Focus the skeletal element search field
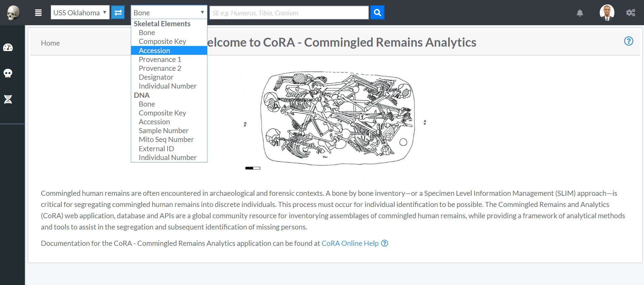The width and height of the screenshot is (644, 285). click(x=289, y=13)
